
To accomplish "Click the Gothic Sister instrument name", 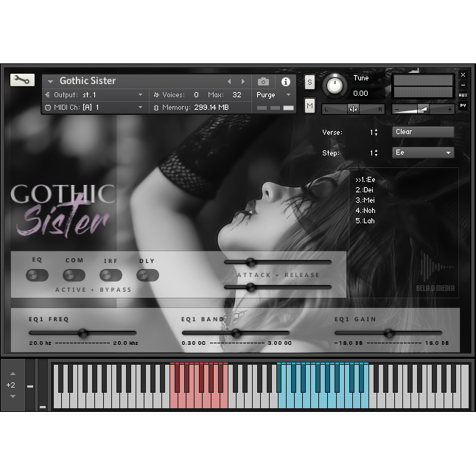I will click(88, 81).
